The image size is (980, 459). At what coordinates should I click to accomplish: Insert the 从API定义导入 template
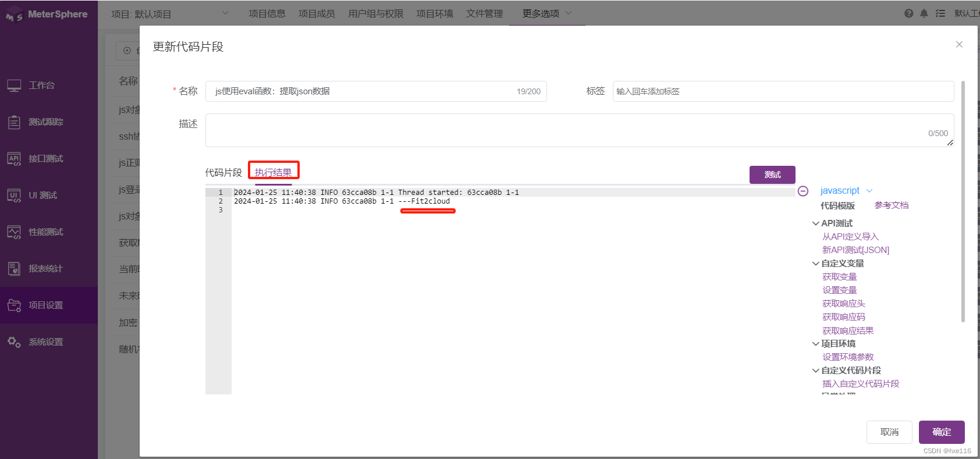pyautogui.click(x=850, y=237)
